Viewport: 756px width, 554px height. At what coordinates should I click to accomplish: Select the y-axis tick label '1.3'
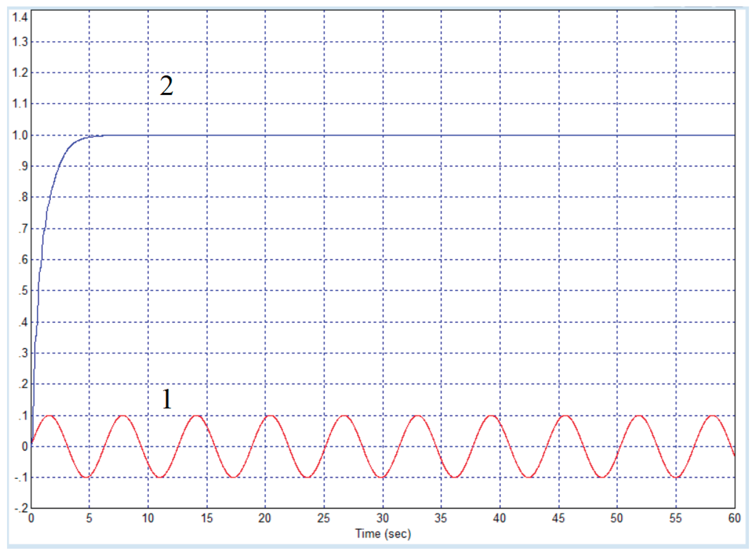(x=20, y=42)
